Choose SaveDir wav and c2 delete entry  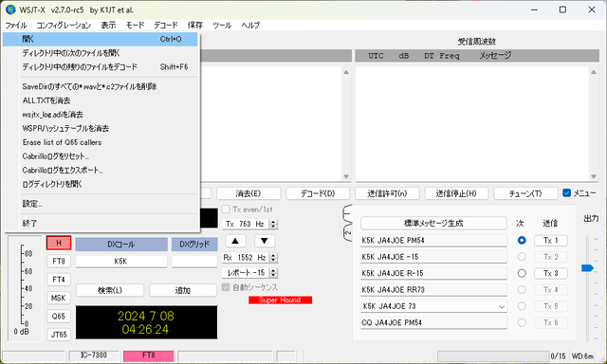pyautogui.click(x=101, y=86)
